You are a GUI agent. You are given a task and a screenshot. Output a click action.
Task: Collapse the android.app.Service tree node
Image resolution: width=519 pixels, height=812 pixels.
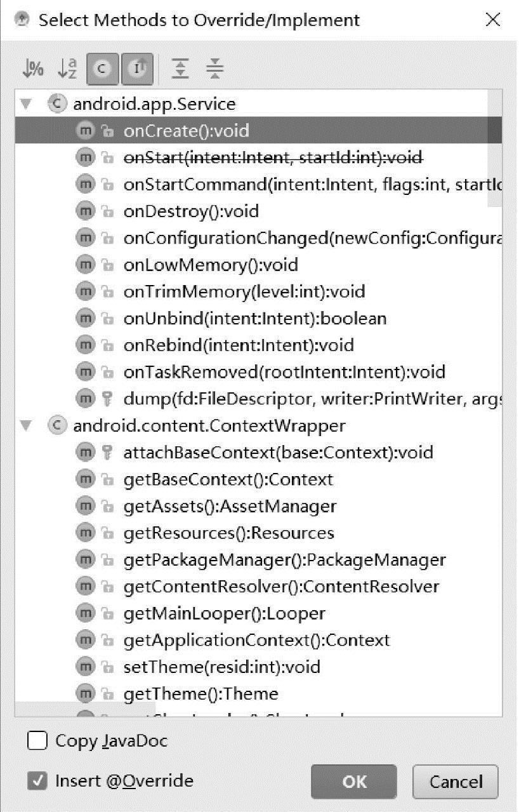[x=26, y=104]
